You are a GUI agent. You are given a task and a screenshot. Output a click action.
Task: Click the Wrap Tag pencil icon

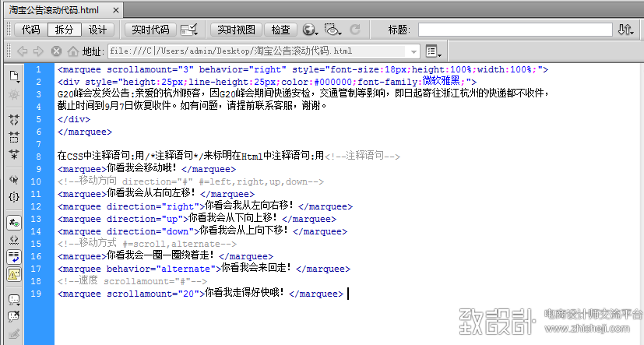pos(14,334)
